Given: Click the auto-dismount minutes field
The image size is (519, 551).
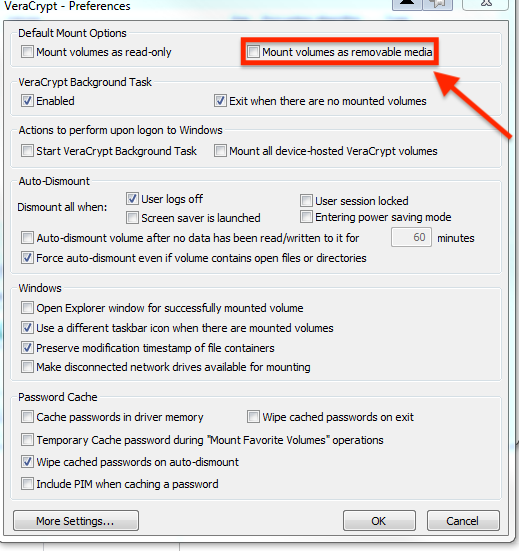Looking at the screenshot, I should coord(411,237).
